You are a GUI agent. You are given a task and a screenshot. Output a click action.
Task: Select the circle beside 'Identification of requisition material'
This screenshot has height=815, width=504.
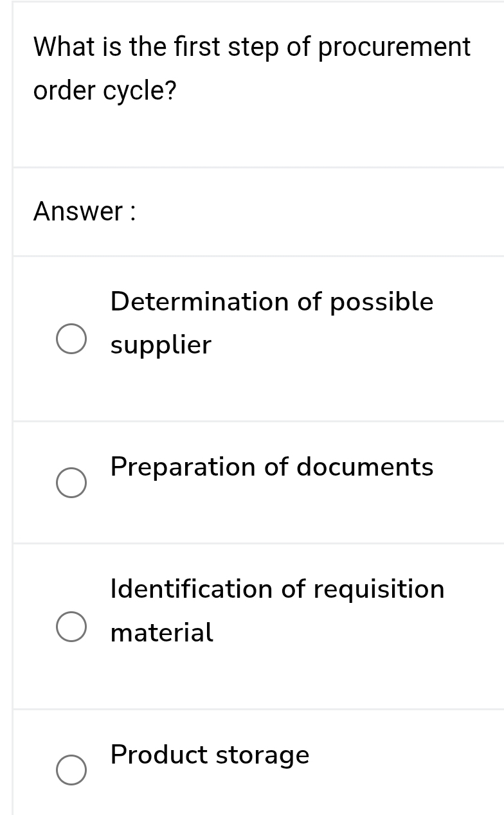[71, 627]
